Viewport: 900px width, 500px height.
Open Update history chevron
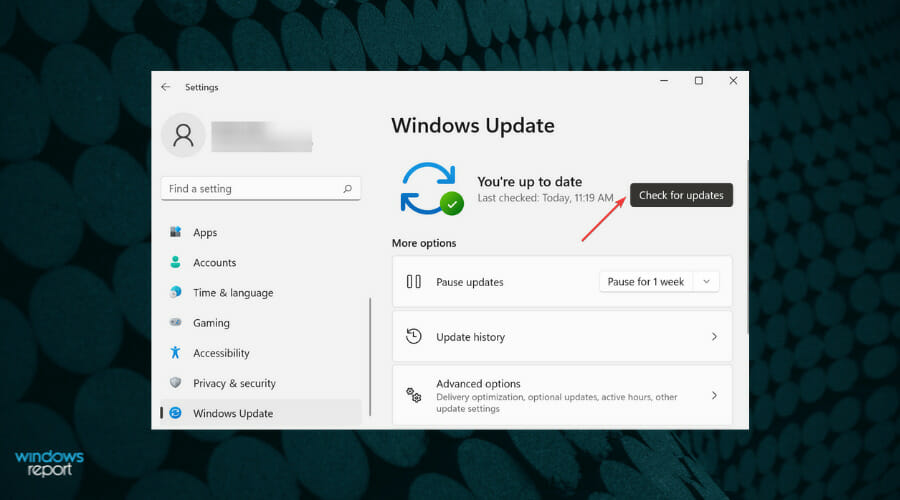coord(715,336)
